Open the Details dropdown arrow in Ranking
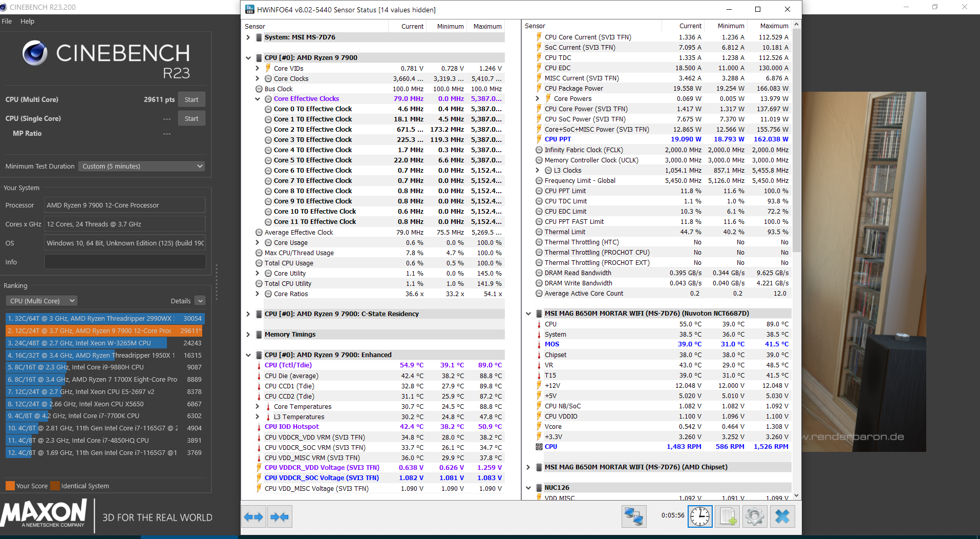Viewport: 980px width, 539px height. 200,301
